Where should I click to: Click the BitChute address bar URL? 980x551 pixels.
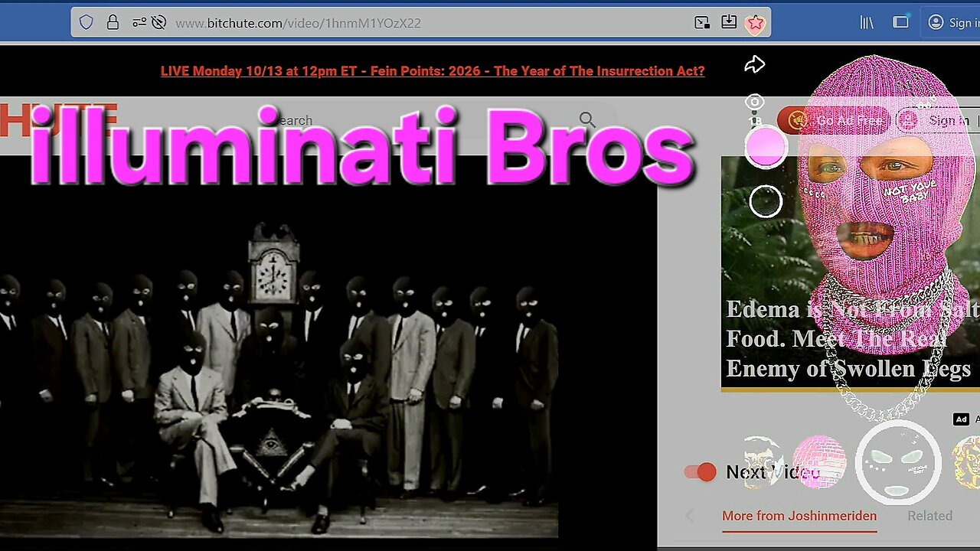(x=299, y=23)
